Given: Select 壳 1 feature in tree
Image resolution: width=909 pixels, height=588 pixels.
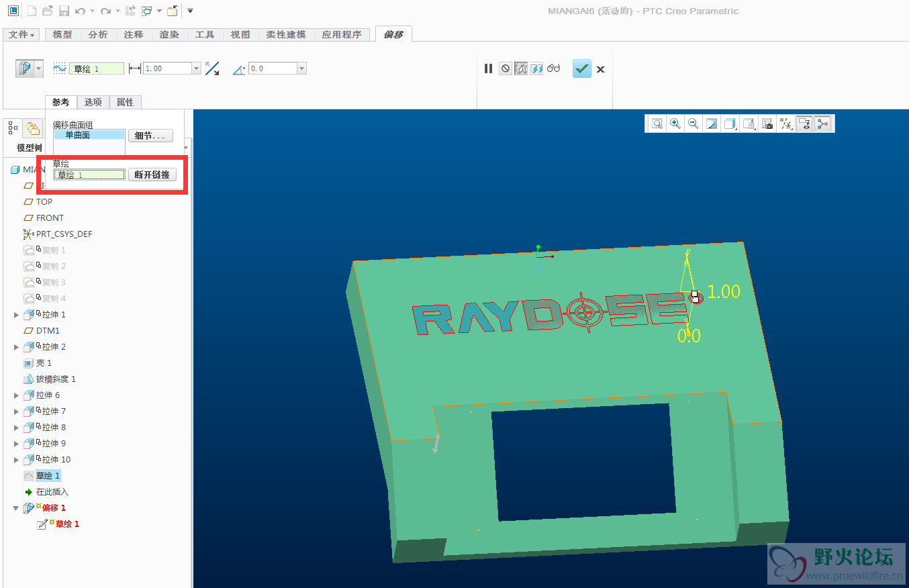Looking at the screenshot, I should point(44,363).
